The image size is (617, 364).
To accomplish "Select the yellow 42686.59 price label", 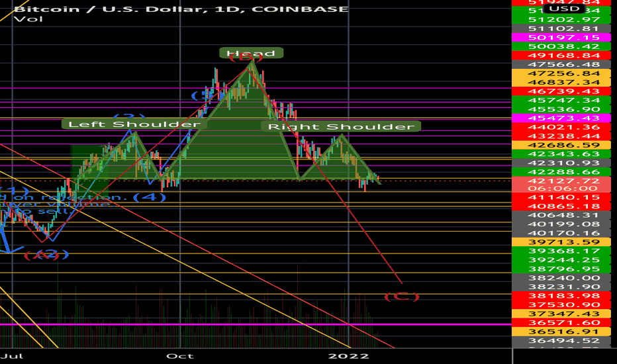I will point(561,145).
